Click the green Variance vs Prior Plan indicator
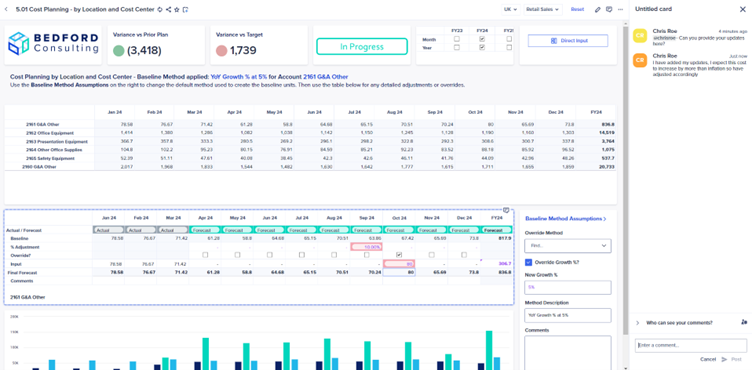 click(x=118, y=50)
